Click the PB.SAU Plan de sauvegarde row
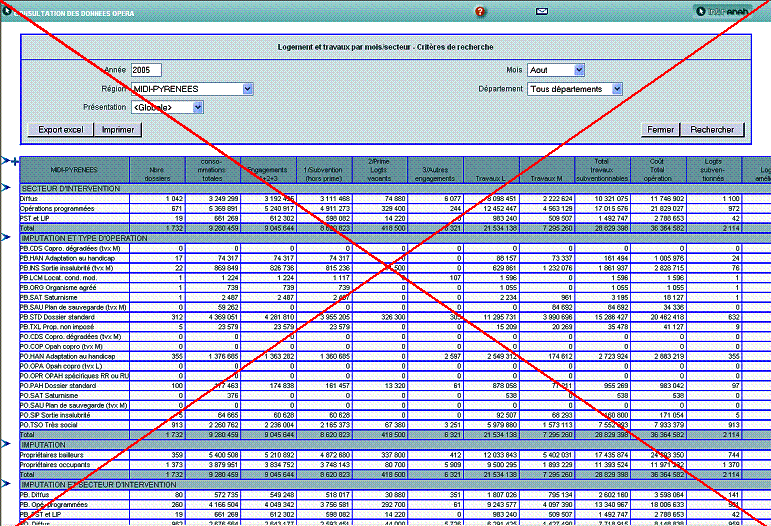771x526 pixels. pos(73,307)
